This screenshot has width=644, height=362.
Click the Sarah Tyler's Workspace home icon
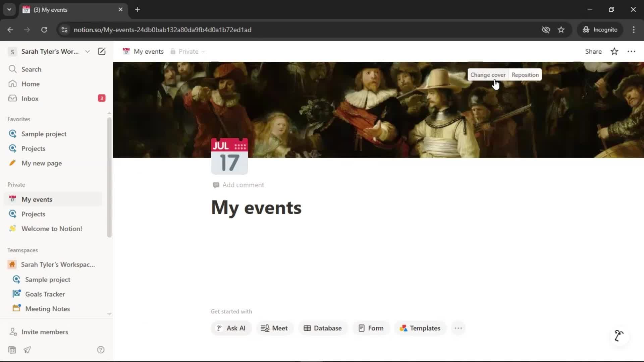tap(12, 264)
